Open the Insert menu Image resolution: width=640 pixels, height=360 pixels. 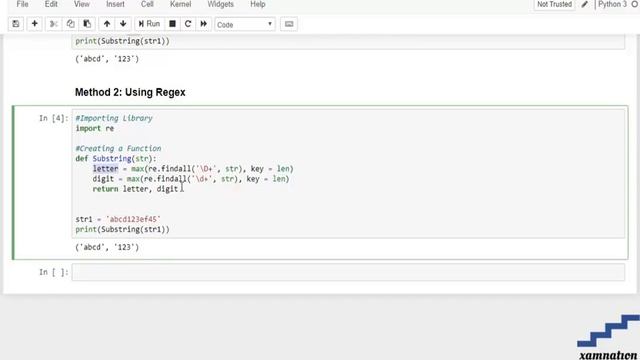tap(116, 4)
